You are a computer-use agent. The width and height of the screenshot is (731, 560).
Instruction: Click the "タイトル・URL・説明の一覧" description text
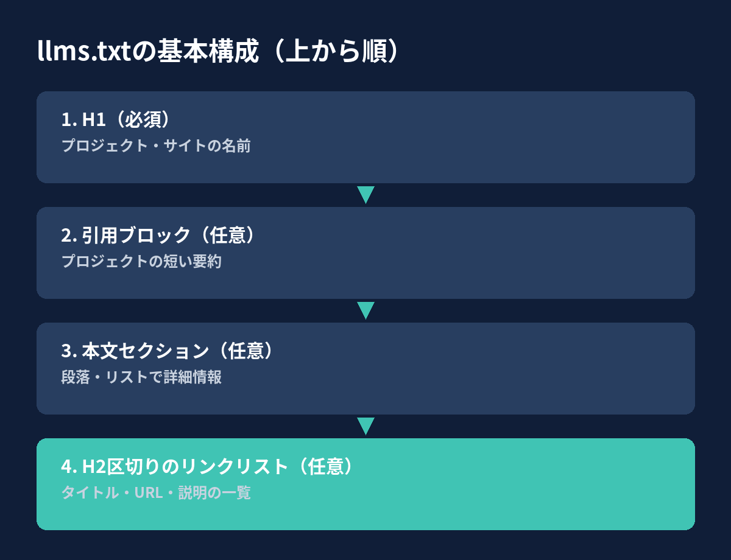click(x=156, y=493)
